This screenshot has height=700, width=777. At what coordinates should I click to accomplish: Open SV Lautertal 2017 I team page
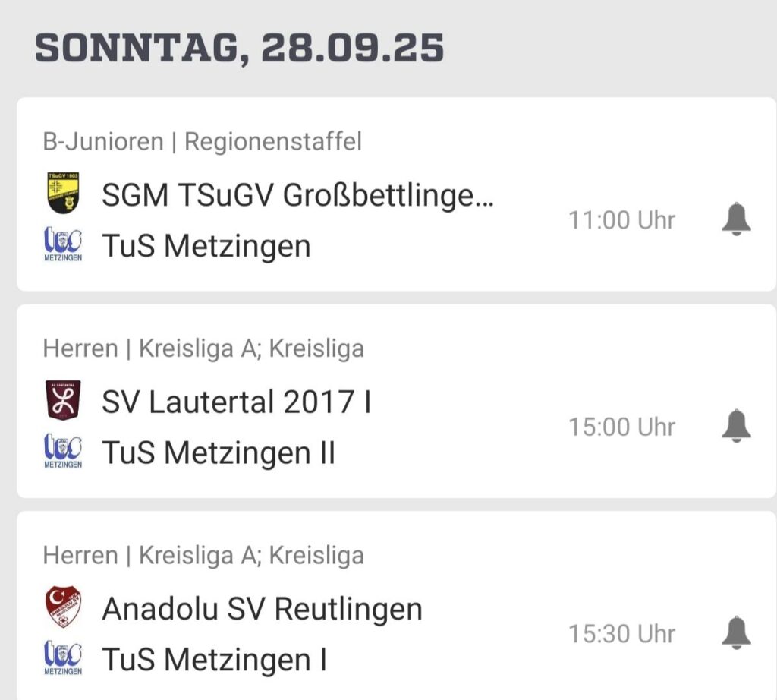(236, 402)
